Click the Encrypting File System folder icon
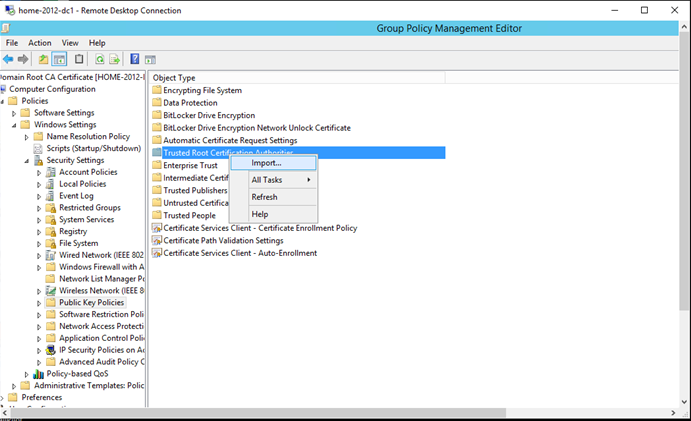691x421 pixels. point(157,90)
